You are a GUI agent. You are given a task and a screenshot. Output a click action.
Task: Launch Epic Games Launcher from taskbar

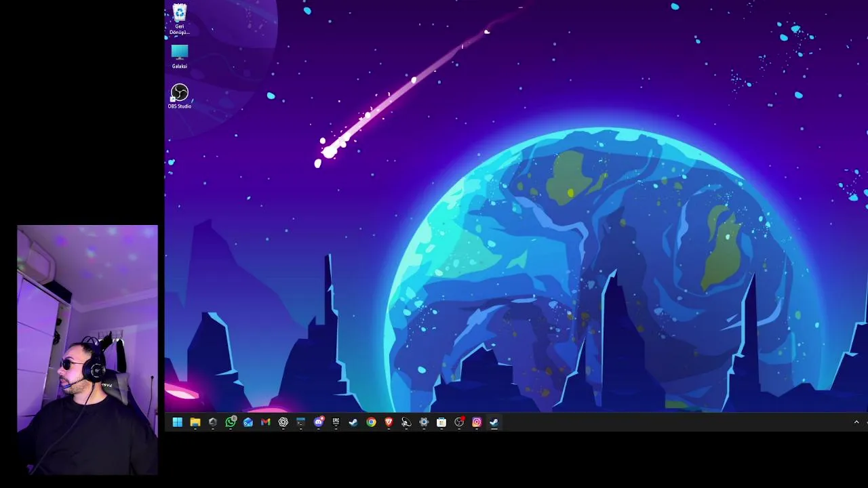[x=336, y=422]
